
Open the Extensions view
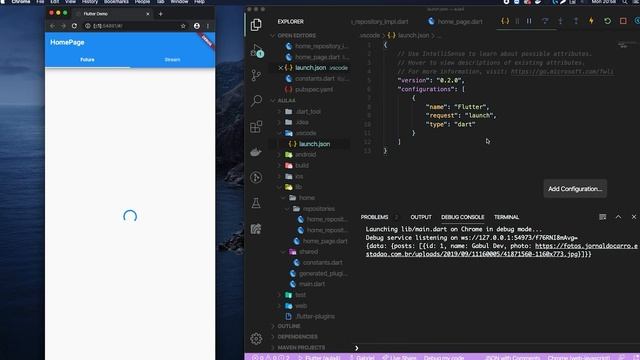point(256,127)
